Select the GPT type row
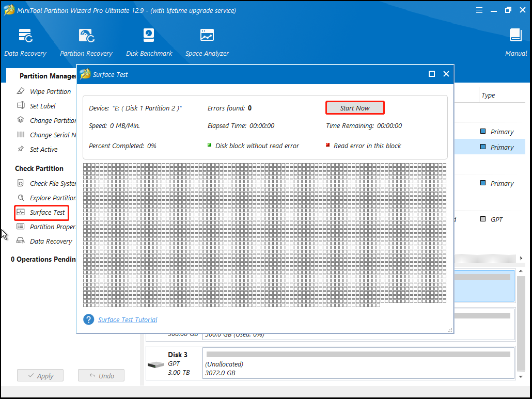 [x=490, y=219]
